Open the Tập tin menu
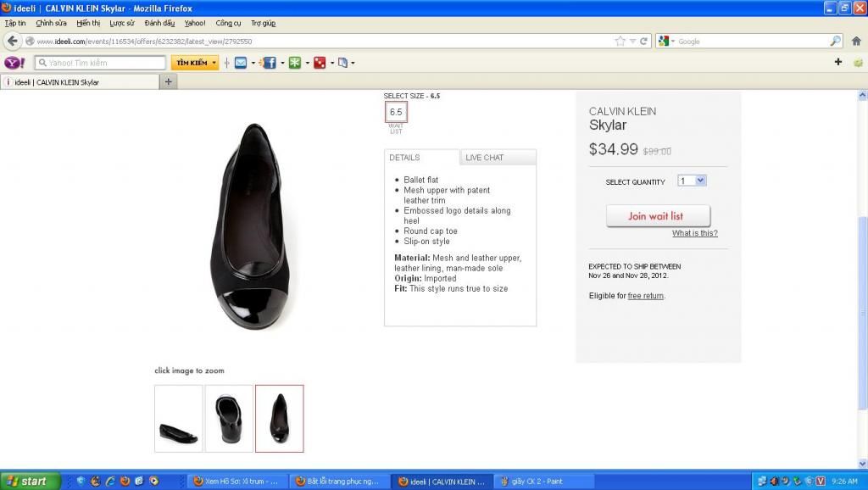 [x=15, y=23]
